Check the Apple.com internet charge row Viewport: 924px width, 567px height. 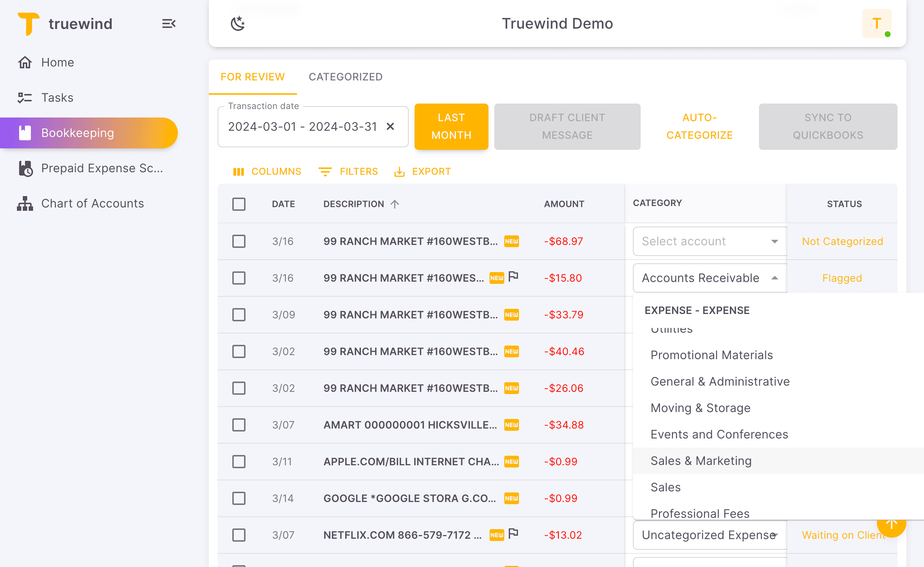tap(239, 462)
